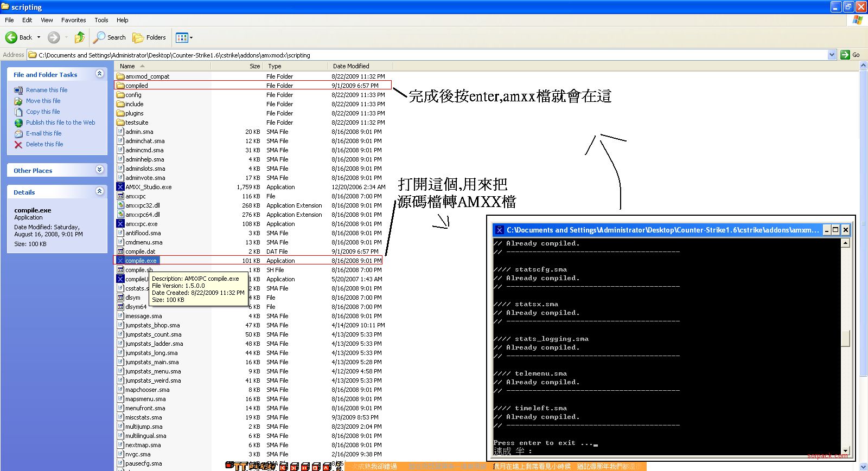The width and height of the screenshot is (868, 471).
Task: Open the Favorites menu
Action: pyautogui.click(x=73, y=20)
